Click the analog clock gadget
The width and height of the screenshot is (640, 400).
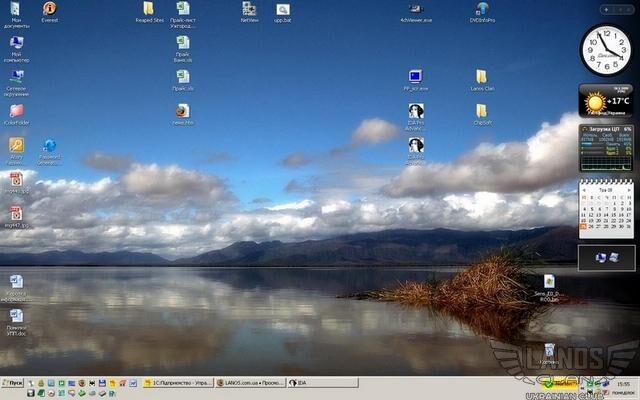[x=605, y=50]
